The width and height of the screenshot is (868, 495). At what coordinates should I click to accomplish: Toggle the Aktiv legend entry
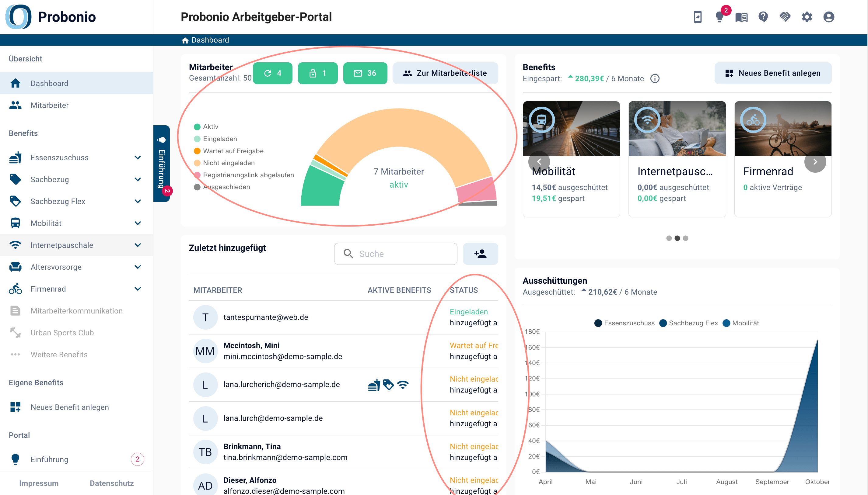[206, 126]
